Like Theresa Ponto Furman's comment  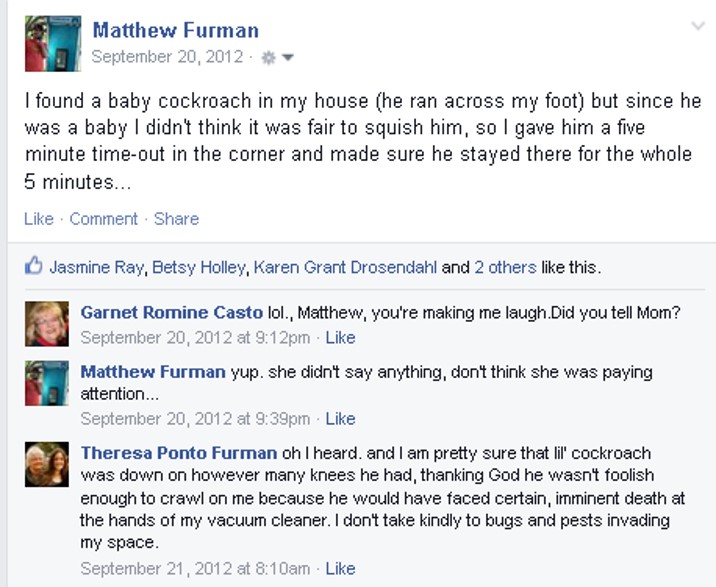coord(340,569)
